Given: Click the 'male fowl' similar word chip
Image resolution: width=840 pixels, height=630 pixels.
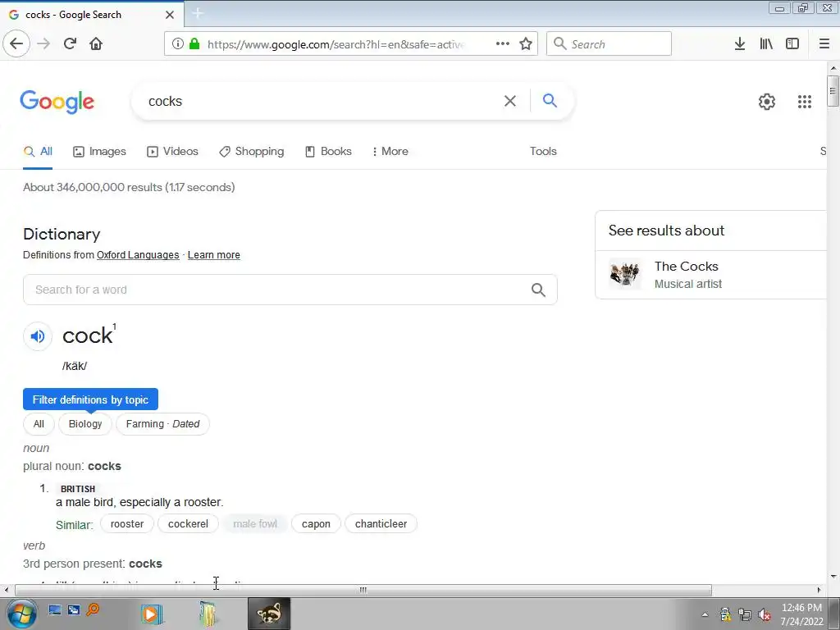Looking at the screenshot, I should point(255,524).
